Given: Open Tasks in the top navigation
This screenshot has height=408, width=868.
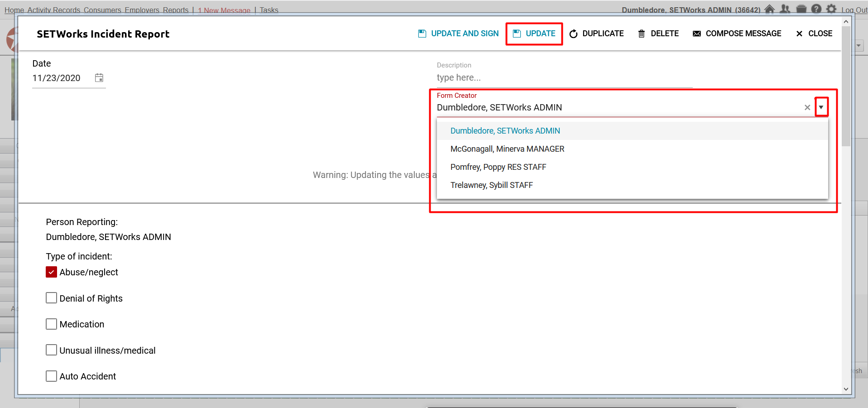Looking at the screenshot, I should coord(269,10).
